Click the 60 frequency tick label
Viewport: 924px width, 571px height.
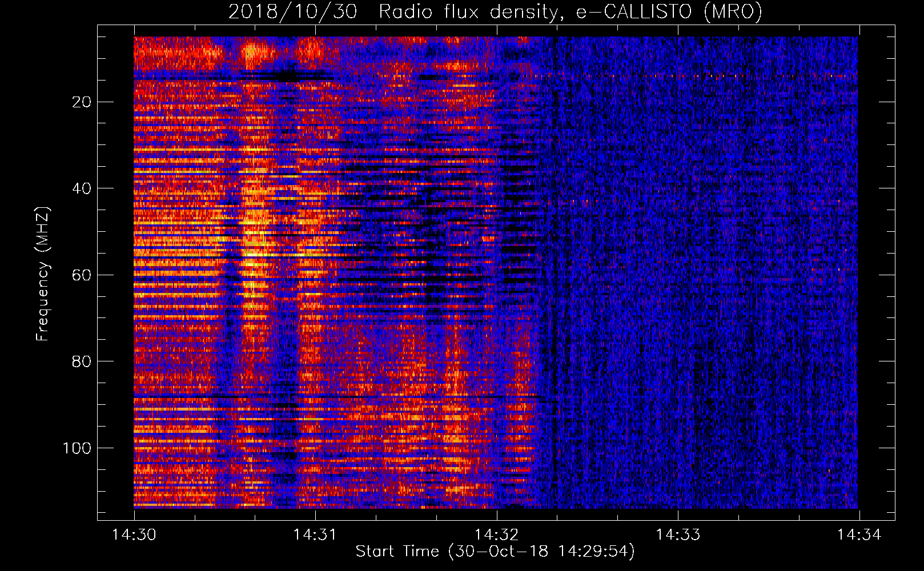coord(82,275)
